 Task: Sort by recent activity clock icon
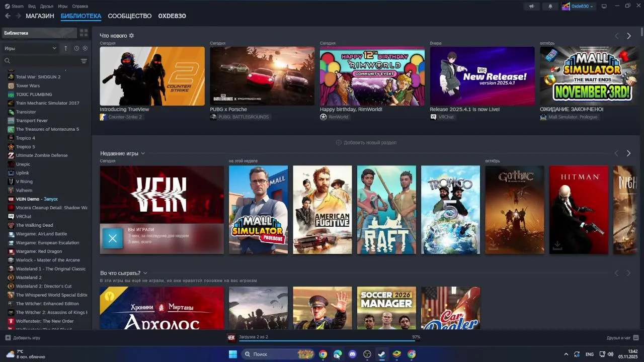pyautogui.click(x=76, y=48)
